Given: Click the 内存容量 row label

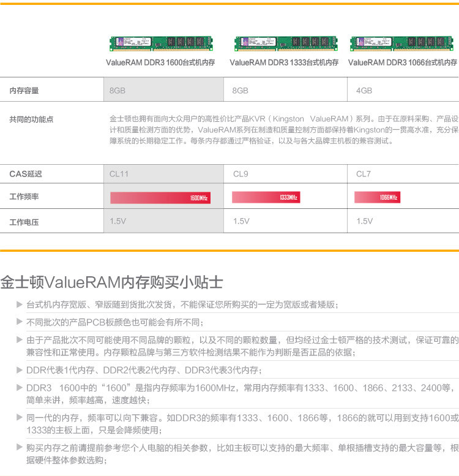Looking at the screenshot, I should pos(24,91).
